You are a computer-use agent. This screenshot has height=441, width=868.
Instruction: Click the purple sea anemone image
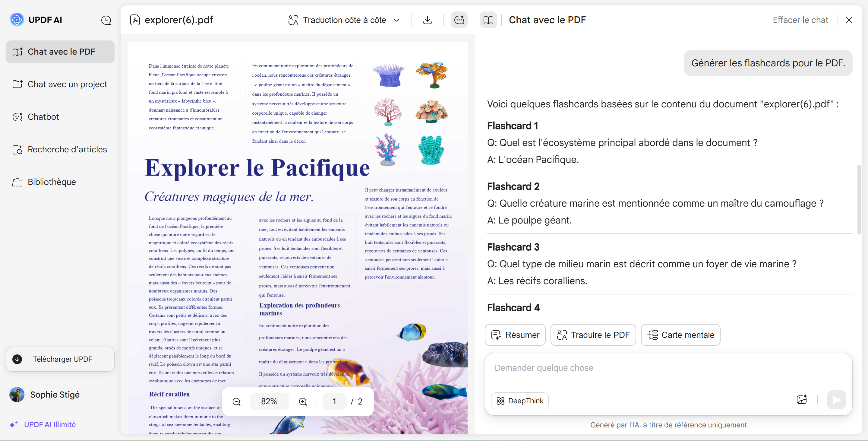[x=389, y=75]
